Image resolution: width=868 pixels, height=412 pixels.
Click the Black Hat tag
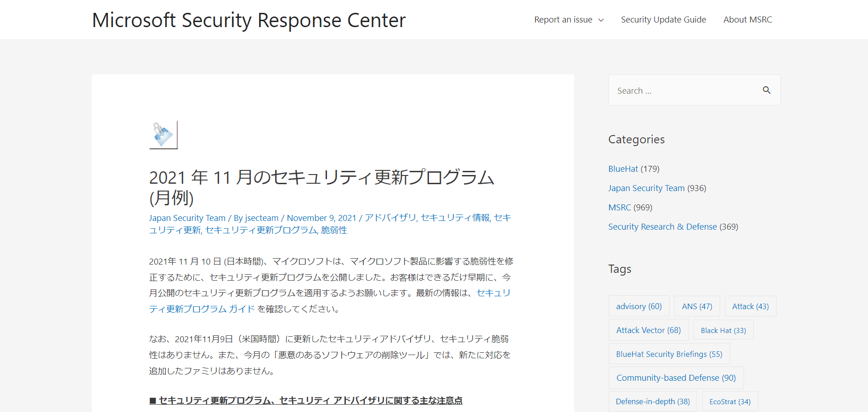coord(723,331)
